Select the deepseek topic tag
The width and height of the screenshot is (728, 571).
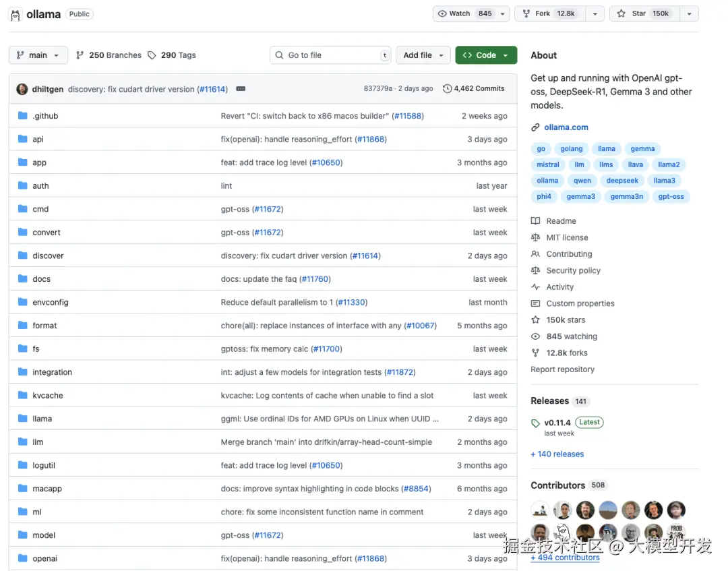(x=622, y=180)
